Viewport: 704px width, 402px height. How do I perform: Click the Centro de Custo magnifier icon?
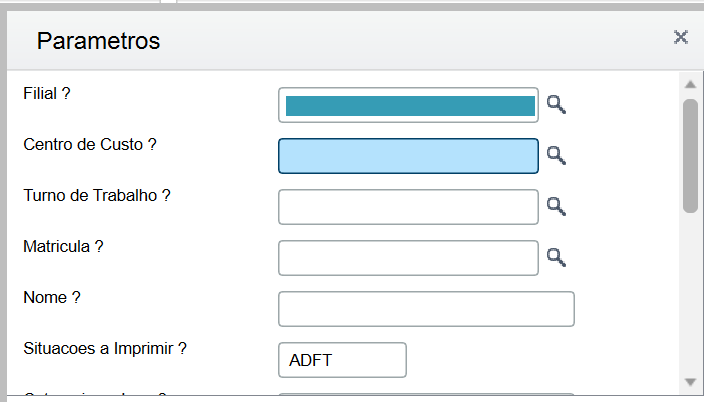click(556, 155)
